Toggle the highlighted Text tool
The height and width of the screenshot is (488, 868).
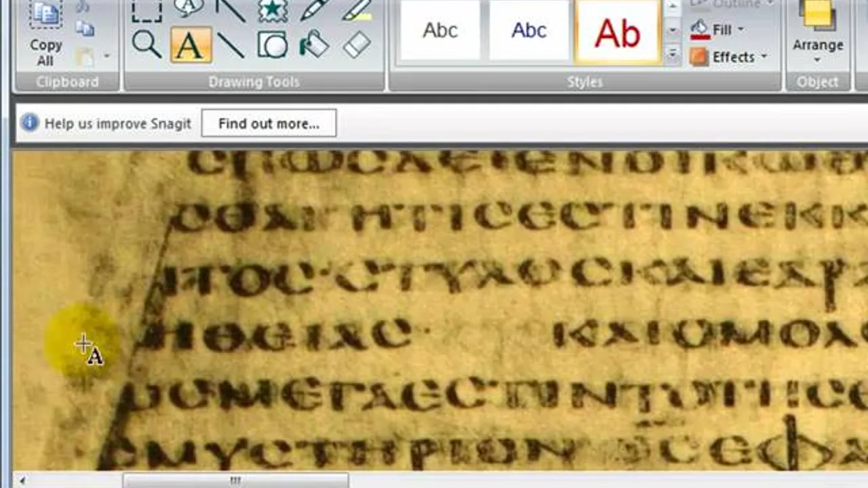[191, 45]
